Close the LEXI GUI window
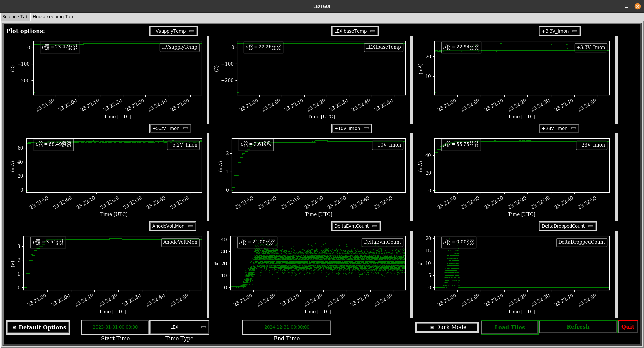644x348 pixels. click(x=637, y=6)
